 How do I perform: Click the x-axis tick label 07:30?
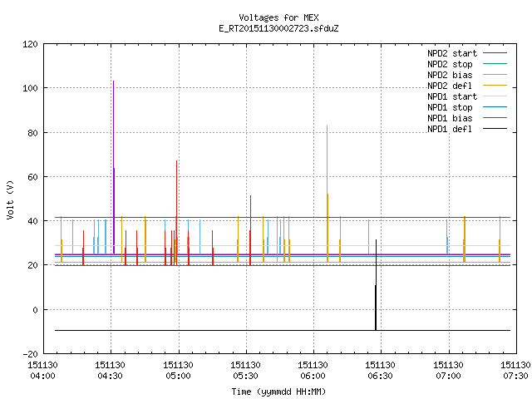click(515, 376)
